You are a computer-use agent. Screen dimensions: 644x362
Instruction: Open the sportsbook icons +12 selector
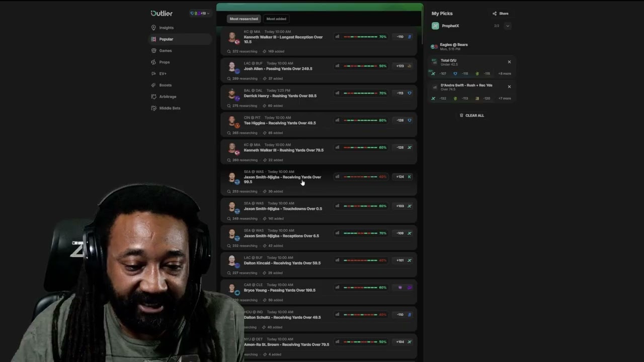pyautogui.click(x=199, y=14)
